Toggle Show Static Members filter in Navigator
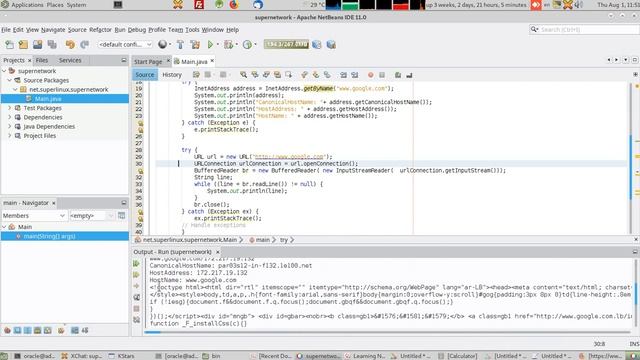Viewport: 640px width, 360px height. pos(27,330)
